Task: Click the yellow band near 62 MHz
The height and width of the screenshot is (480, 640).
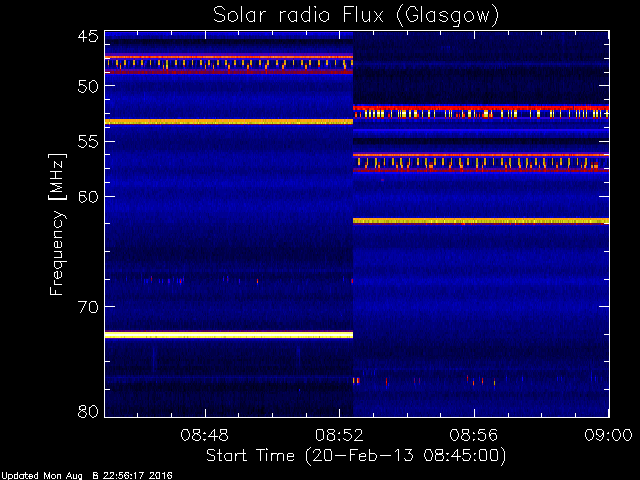Action: click(481, 221)
